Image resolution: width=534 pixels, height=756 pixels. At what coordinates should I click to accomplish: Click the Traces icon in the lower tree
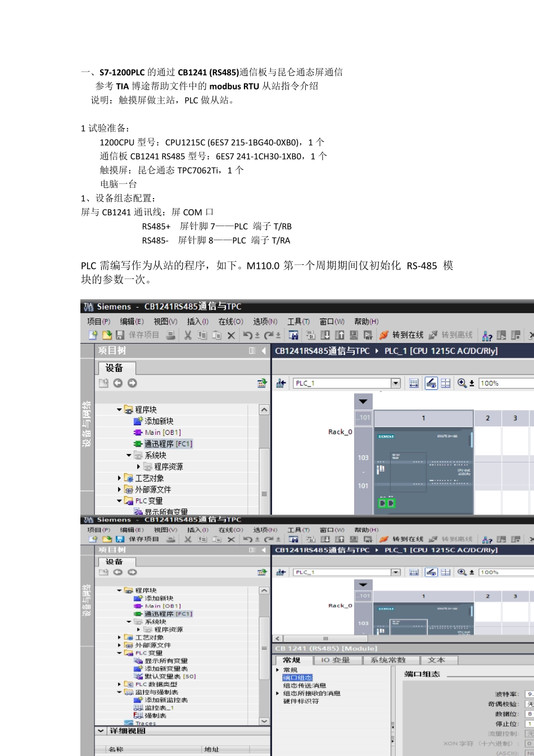[x=129, y=723]
